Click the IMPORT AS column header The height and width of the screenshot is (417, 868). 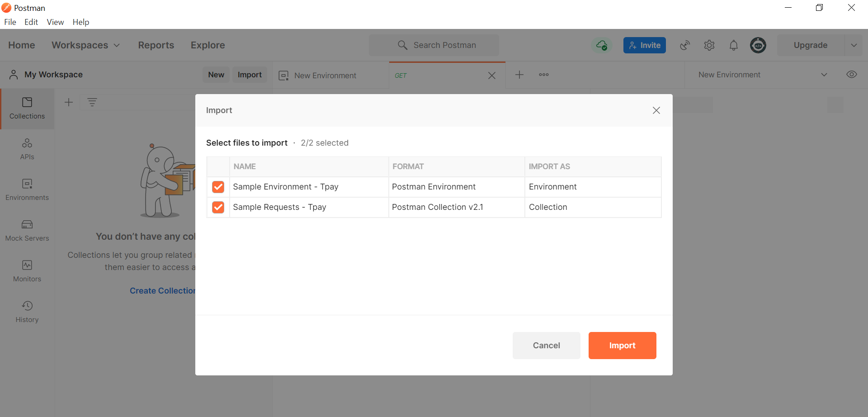[593, 166]
